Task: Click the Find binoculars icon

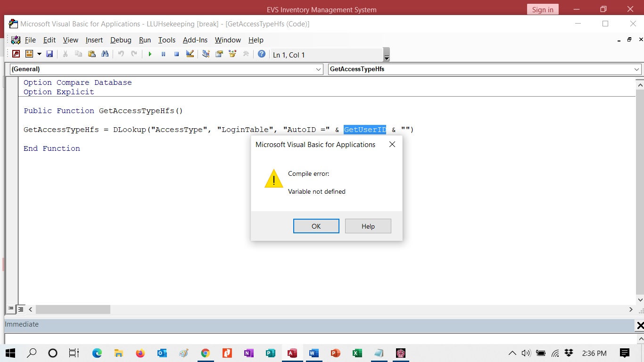Action: pyautogui.click(x=105, y=54)
